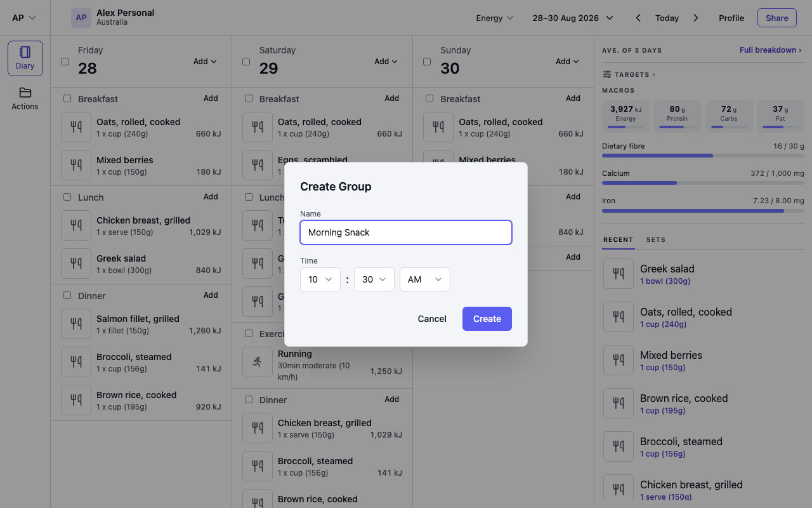Click the Targets sliders icon

click(x=607, y=74)
